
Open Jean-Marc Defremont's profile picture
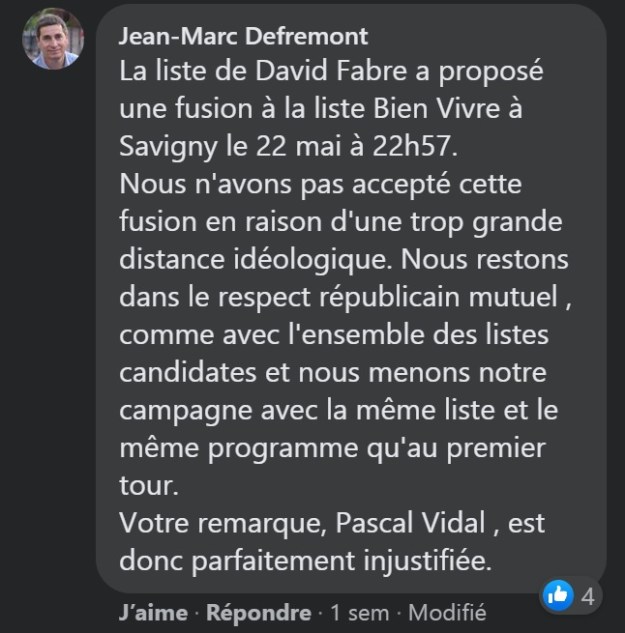[x=53, y=39]
